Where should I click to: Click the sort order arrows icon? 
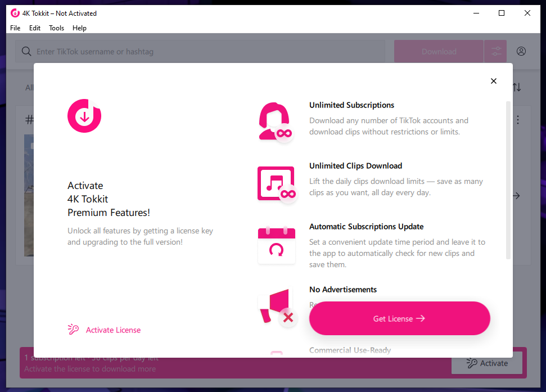(x=517, y=87)
